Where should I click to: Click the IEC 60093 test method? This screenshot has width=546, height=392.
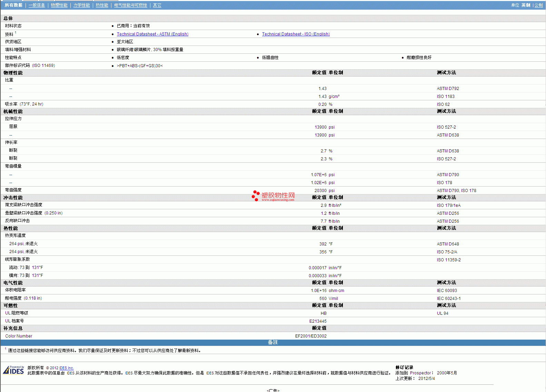point(447,291)
